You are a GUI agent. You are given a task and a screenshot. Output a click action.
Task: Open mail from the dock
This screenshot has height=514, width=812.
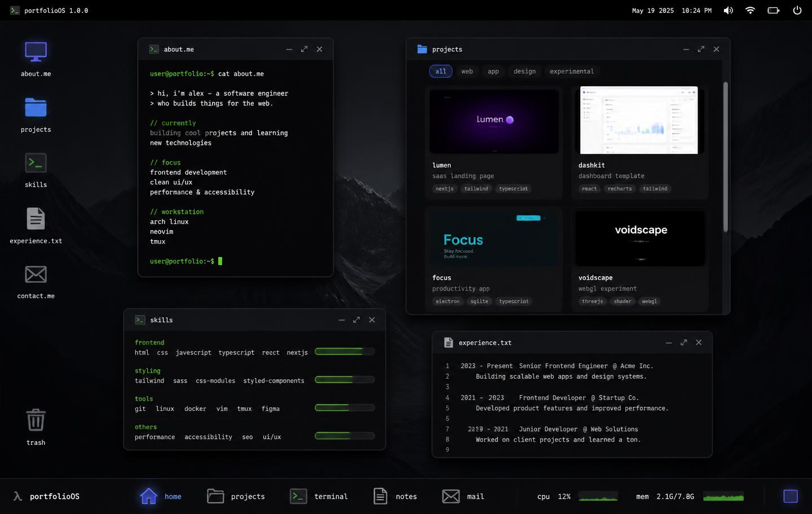(463, 496)
